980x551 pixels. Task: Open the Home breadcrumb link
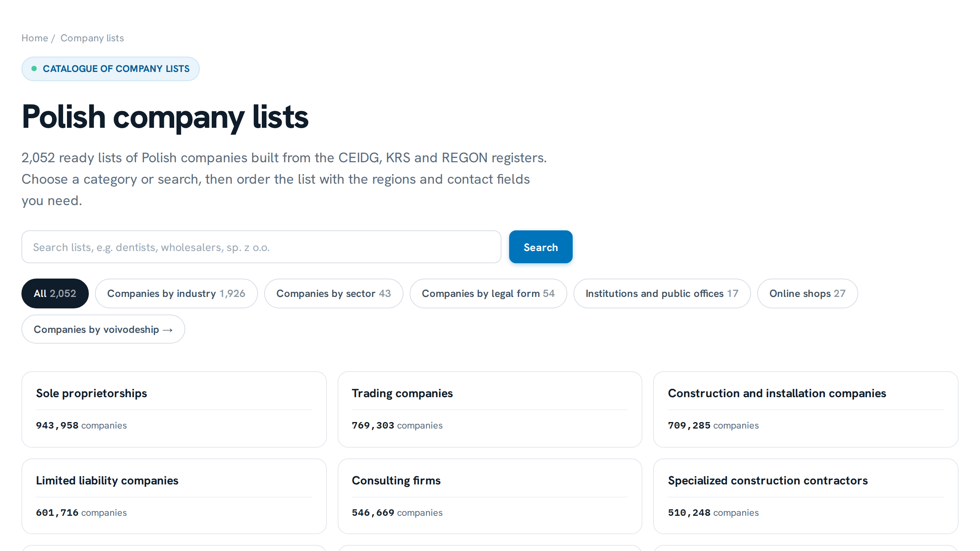[34, 38]
